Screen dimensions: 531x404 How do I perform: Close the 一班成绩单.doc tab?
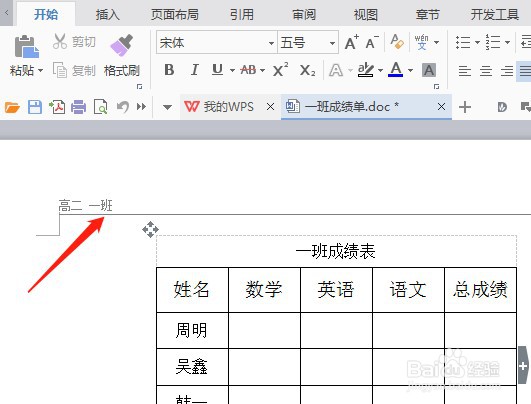(441, 107)
